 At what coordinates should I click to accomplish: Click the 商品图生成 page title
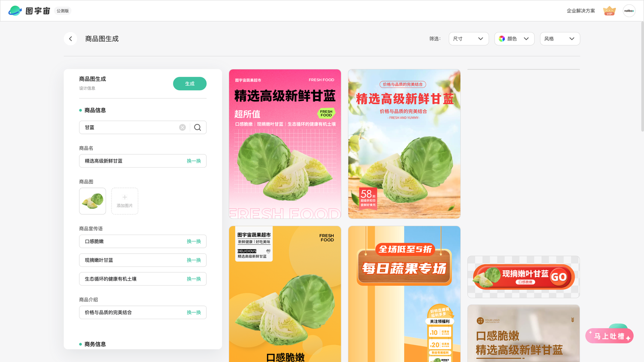[x=102, y=39]
